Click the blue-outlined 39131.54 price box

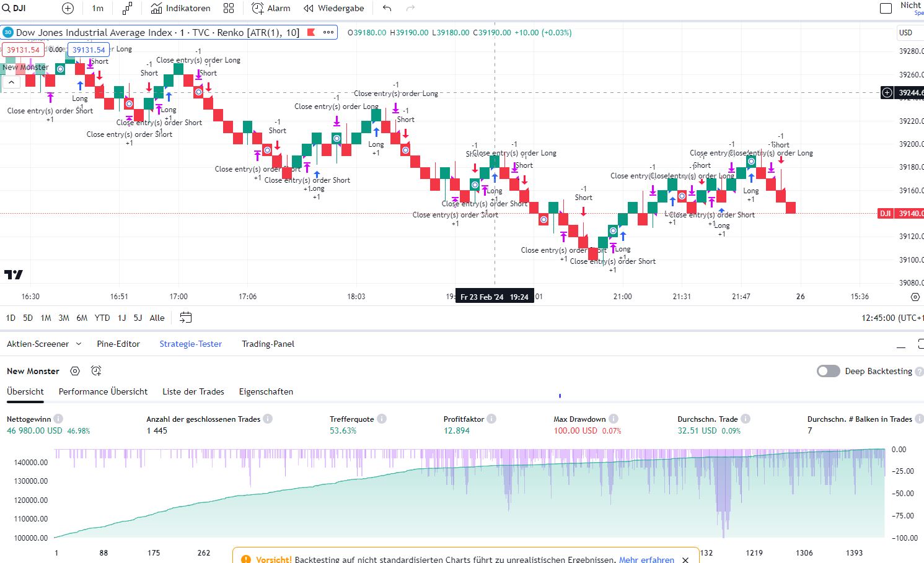[89, 50]
